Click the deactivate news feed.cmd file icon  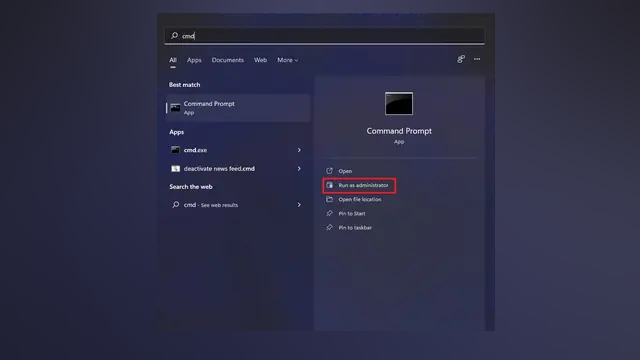(x=175, y=169)
